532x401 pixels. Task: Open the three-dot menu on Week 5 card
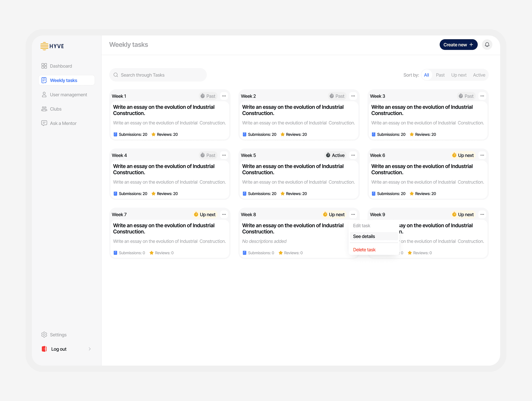[353, 155]
